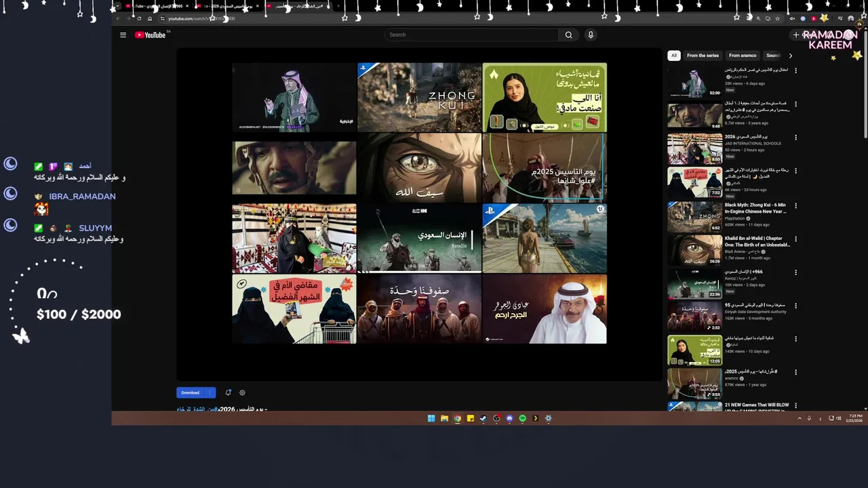Screen dimensions: 868x488
Task: Open options menu for 9:48 sidebar video
Action: [795, 104]
